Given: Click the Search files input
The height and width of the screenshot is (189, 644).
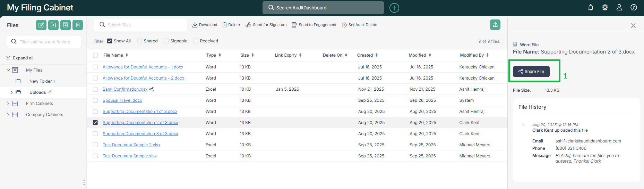Looking at the screenshot, I should click(x=140, y=25).
